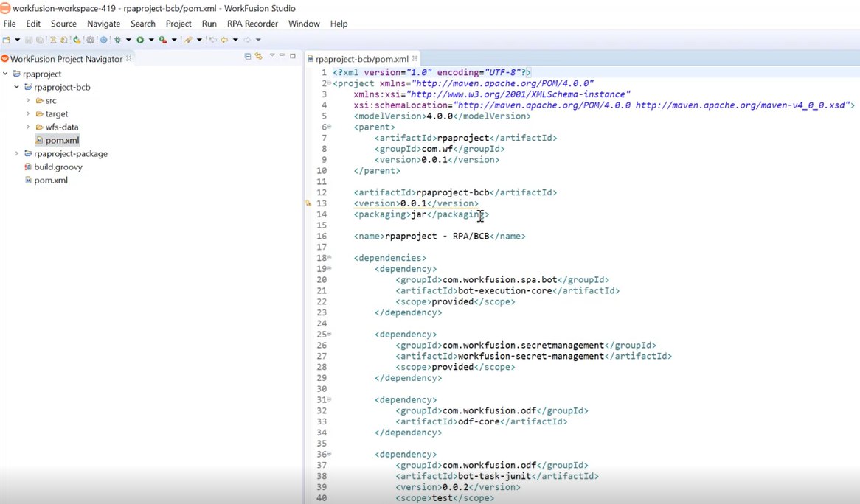Open the Help menu

[339, 24]
